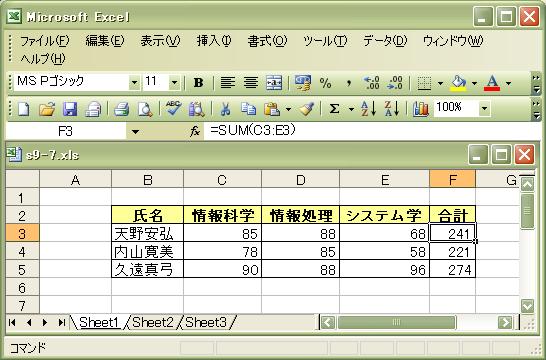Click Merge and Center icon
Screen dimensions: 546x360
pos(274,83)
